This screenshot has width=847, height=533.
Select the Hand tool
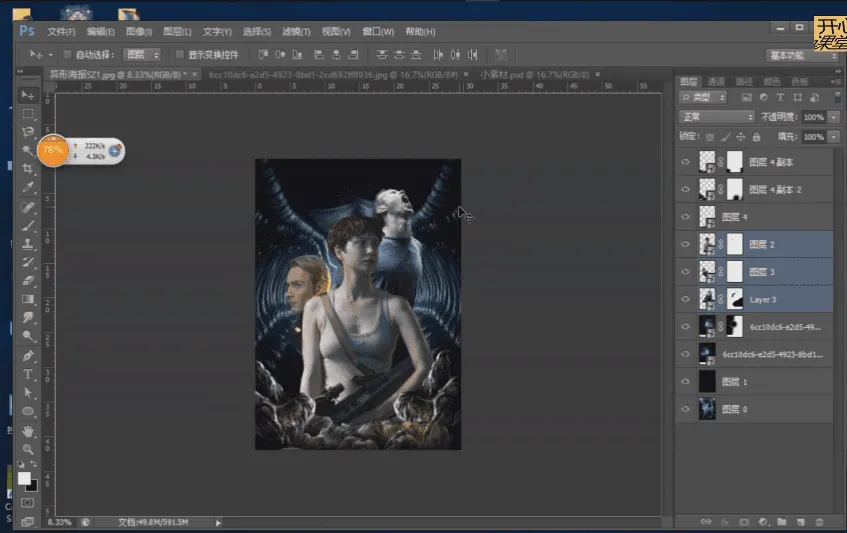click(28, 430)
